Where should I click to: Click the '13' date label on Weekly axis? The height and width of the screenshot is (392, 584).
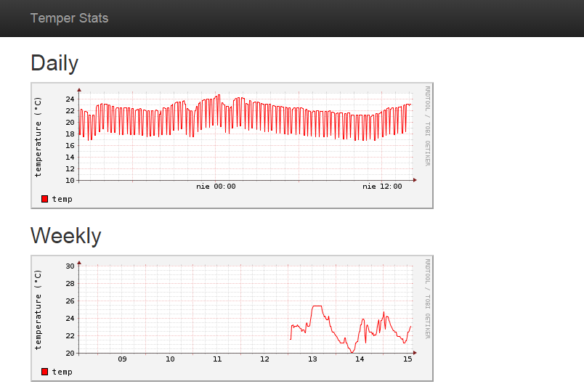pos(312,359)
